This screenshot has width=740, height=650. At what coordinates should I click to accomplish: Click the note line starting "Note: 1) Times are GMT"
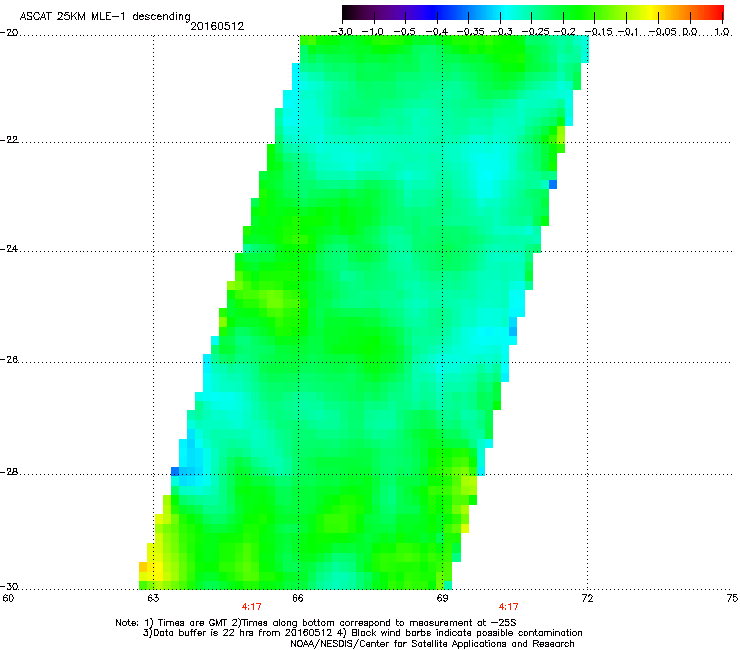click(x=316, y=623)
